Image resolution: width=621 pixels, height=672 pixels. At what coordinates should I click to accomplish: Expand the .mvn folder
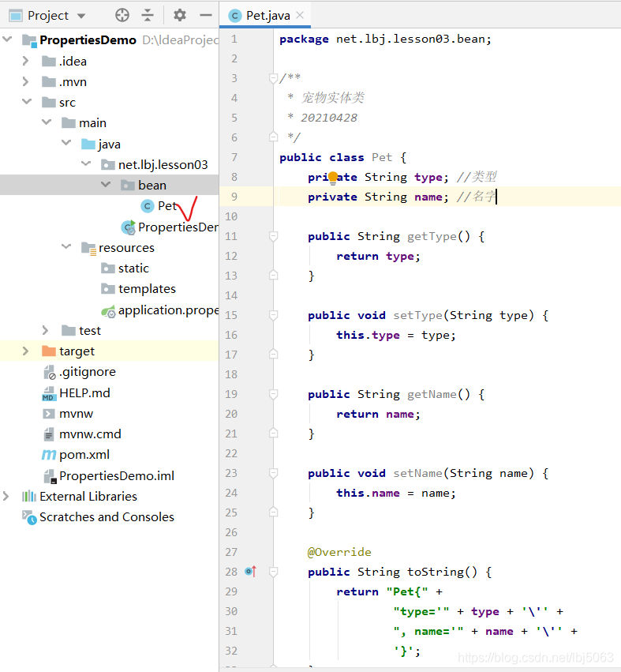tap(26, 81)
